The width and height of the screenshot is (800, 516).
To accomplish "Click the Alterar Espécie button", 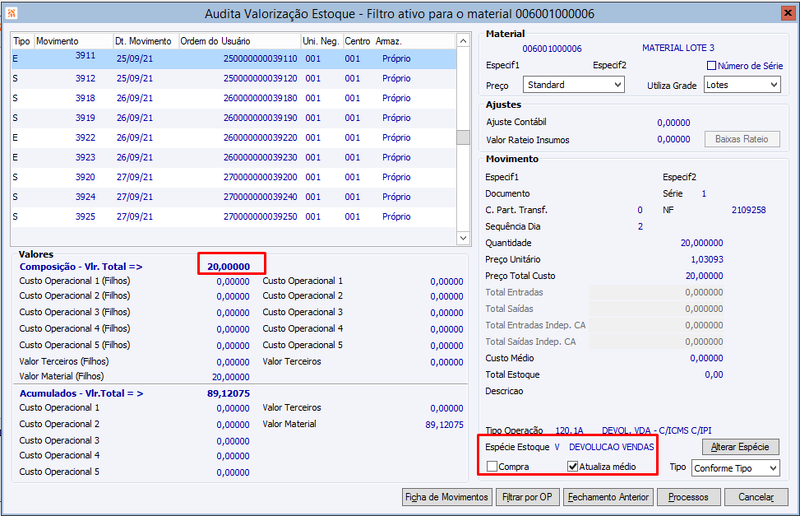I will point(740,447).
